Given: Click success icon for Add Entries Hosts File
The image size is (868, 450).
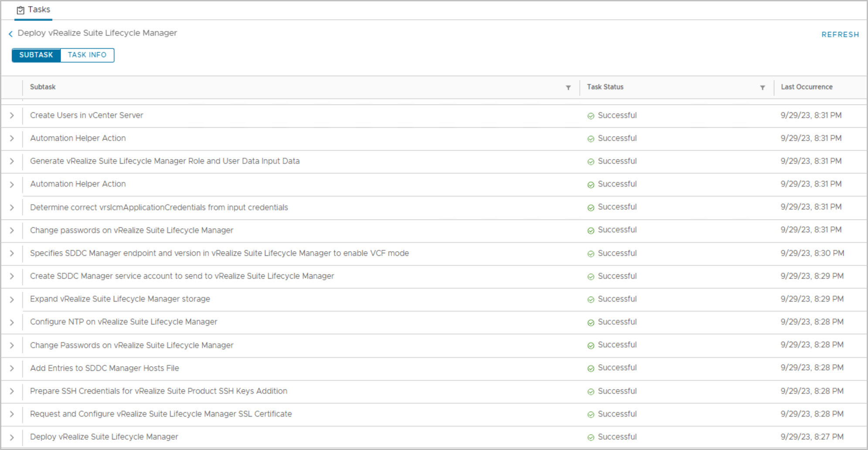Looking at the screenshot, I should pyautogui.click(x=591, y=369).
